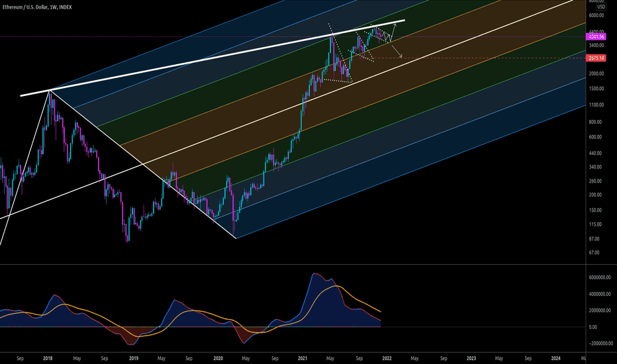Click the 87.00 price axis label
This screenshot has width=617, height=364.
(594, 239)
